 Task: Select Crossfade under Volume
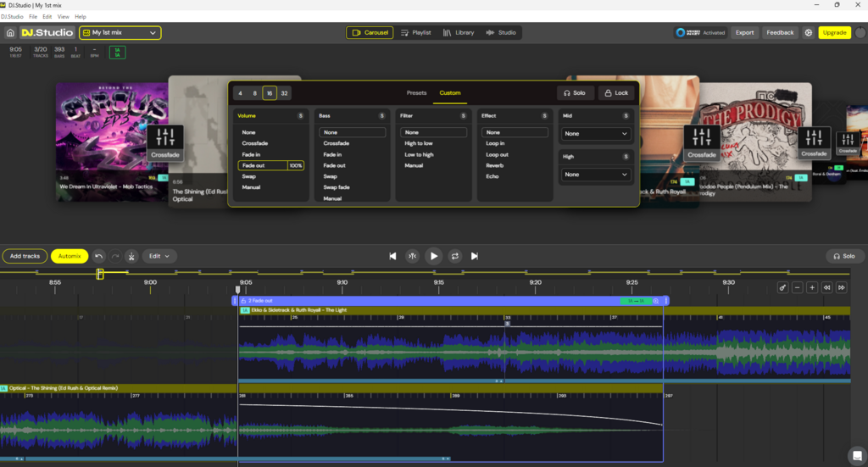[254, 143]
